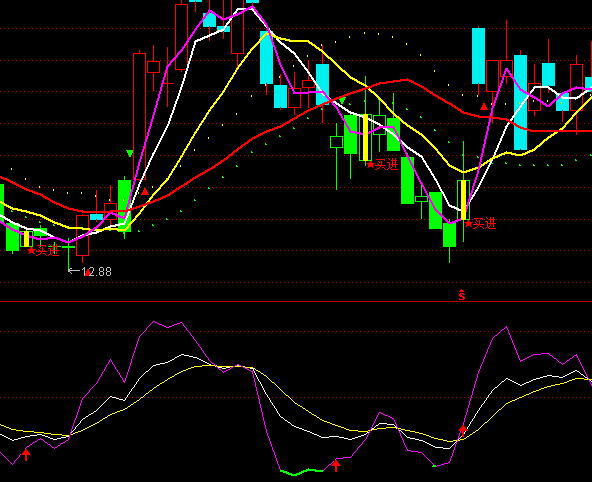Click the rightmost ★买进 buy signal label
Viewport: 592px width, 482px height.
(x=480, y=224)
